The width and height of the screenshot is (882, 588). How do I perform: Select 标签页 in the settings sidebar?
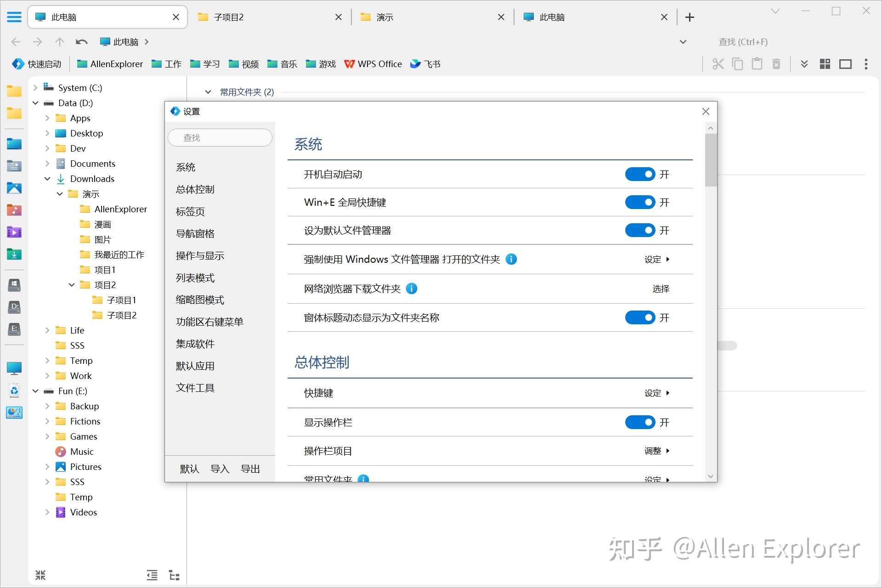tap(189, 212)
